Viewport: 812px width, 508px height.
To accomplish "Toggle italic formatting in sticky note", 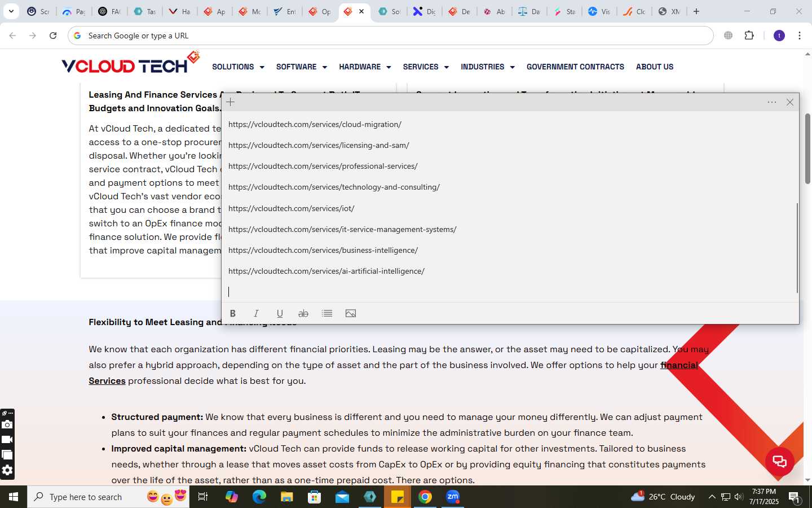I will 256,313.
